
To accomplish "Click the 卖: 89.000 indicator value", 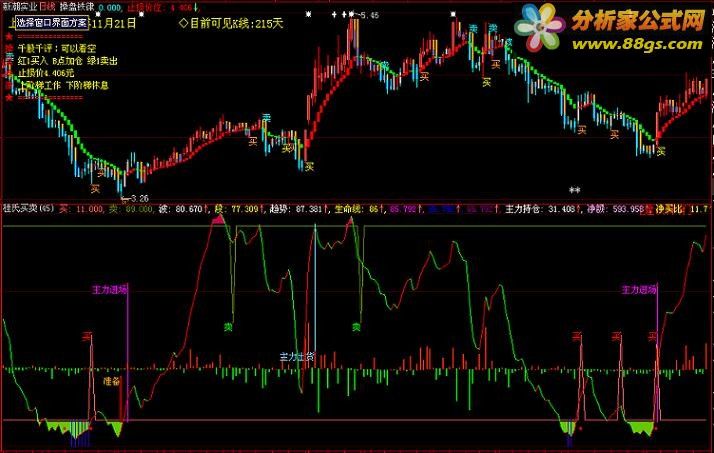I will click(130, 209).
